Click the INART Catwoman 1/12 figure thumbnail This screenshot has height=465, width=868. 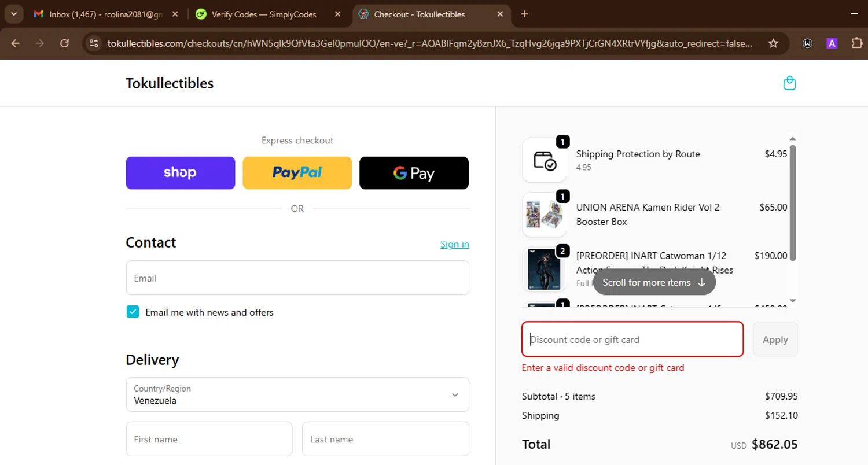[x=545, y=269]
